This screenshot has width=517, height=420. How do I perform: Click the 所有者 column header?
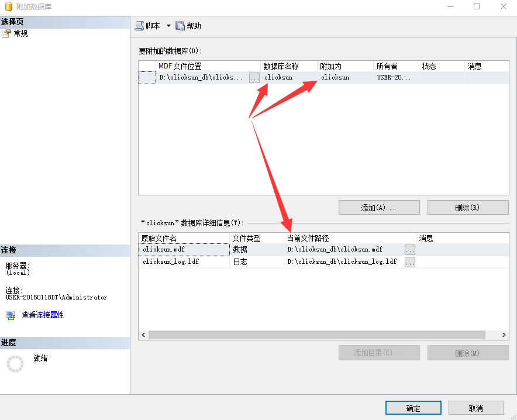[396, 66]
